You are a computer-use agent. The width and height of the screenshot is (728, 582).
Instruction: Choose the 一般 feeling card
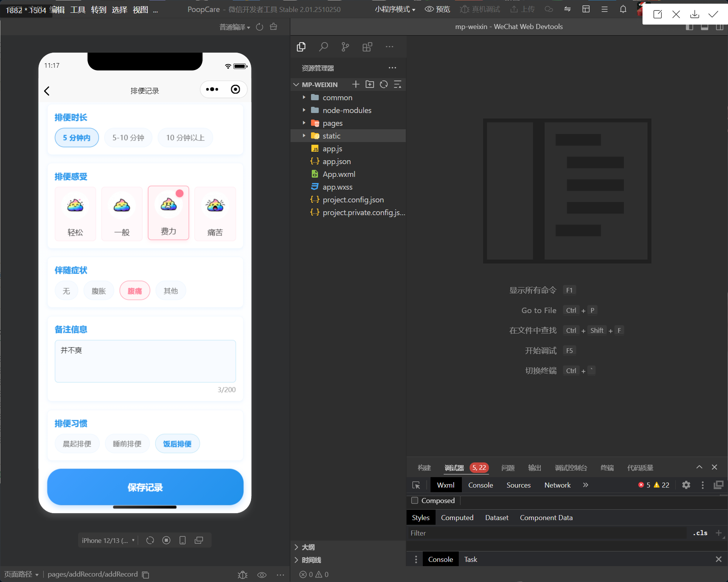point(122,214)
